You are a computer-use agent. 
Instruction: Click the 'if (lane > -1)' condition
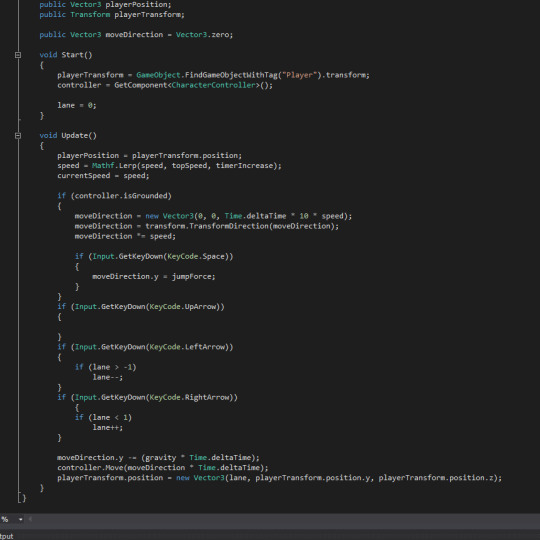coord(106,367)
